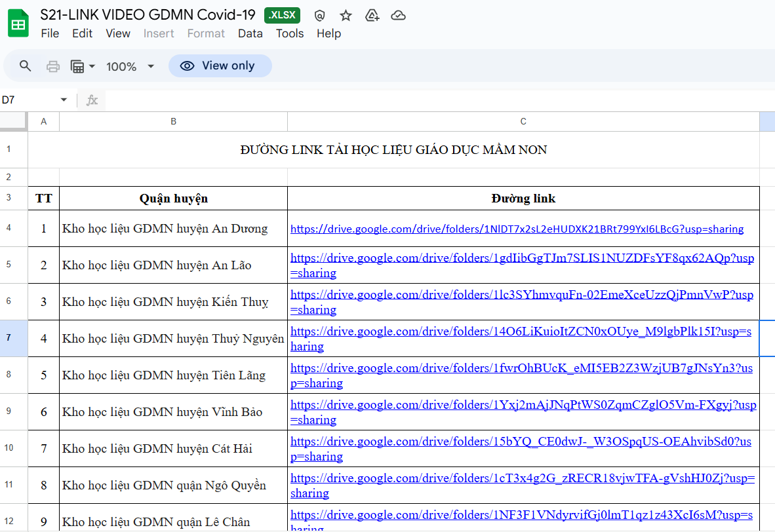775x532 pixels.
Task: Click the filter views table icon
Action: pos(77,66)
